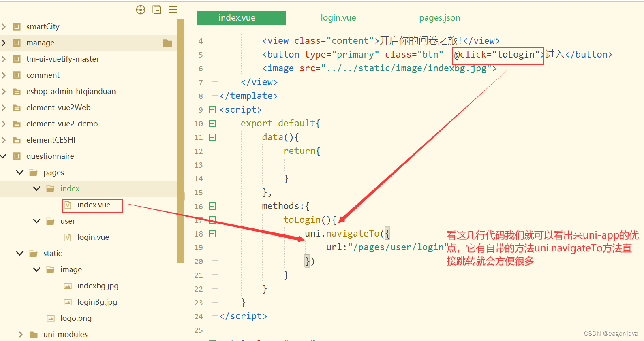644x341 pixels.
Task: Open index.vue in the file tree
Action: [x=94, y=205]
